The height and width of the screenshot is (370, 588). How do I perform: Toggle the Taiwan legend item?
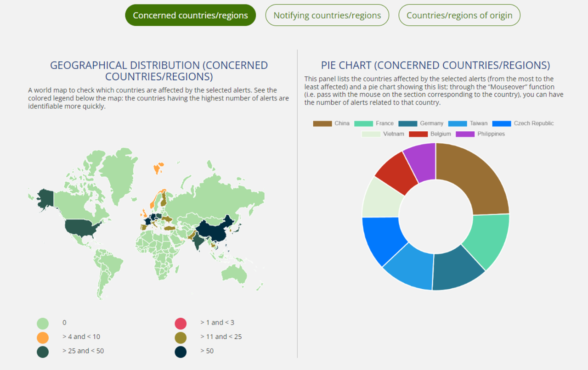[x=468, y=123]
